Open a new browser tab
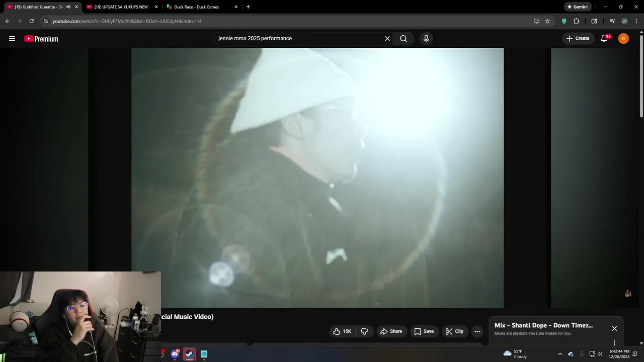 click(248, 7)
